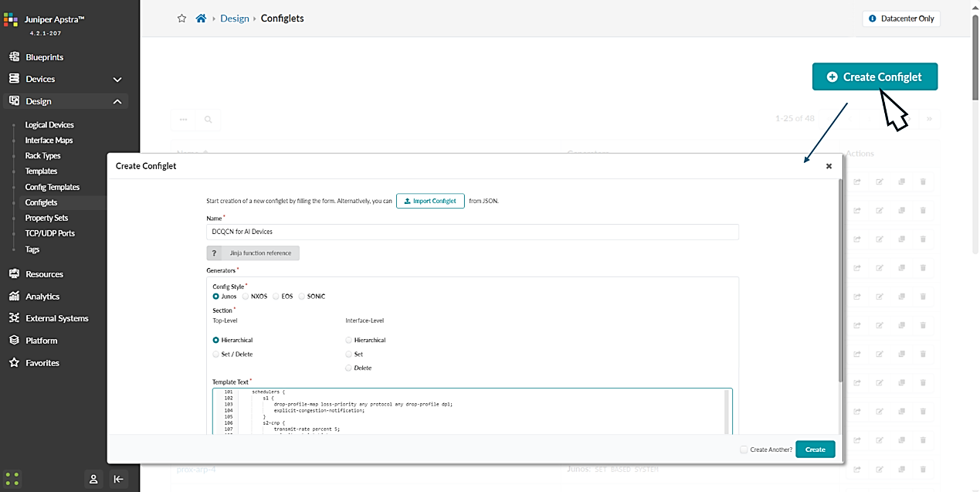This screenshot has width=980, height=492.
Task: Click the Import Configlet button
Action: click(x=430, y=201)
